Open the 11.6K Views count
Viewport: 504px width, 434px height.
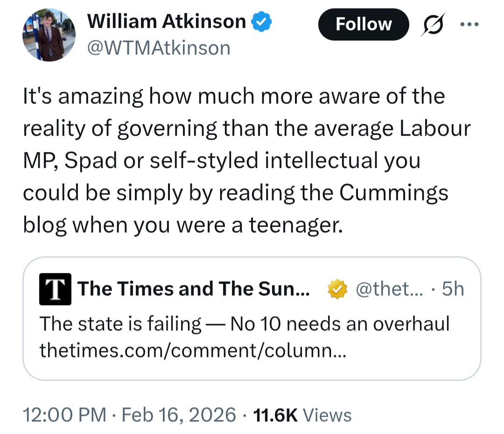pyautogui.click(x=302, y=414)
